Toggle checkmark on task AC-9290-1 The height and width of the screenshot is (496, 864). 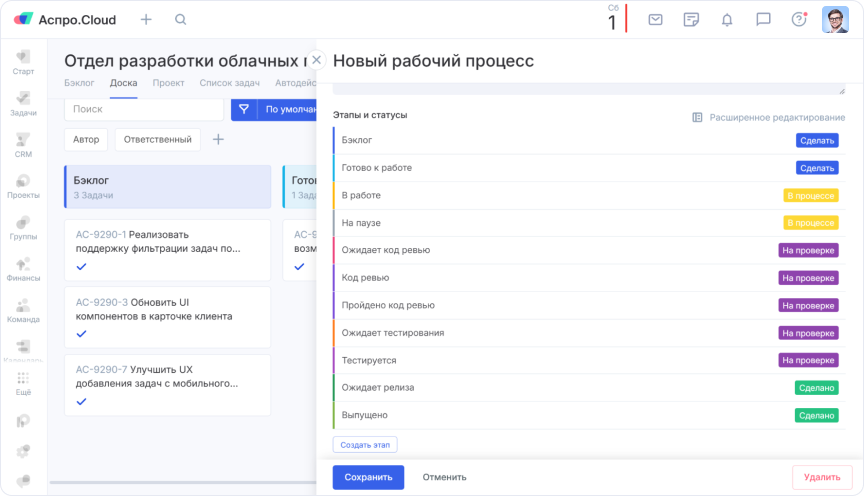[82, 266]
